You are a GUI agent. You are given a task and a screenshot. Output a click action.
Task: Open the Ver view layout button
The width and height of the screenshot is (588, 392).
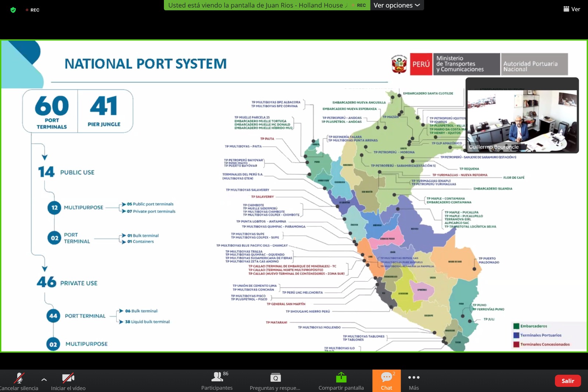coord(572,9)
